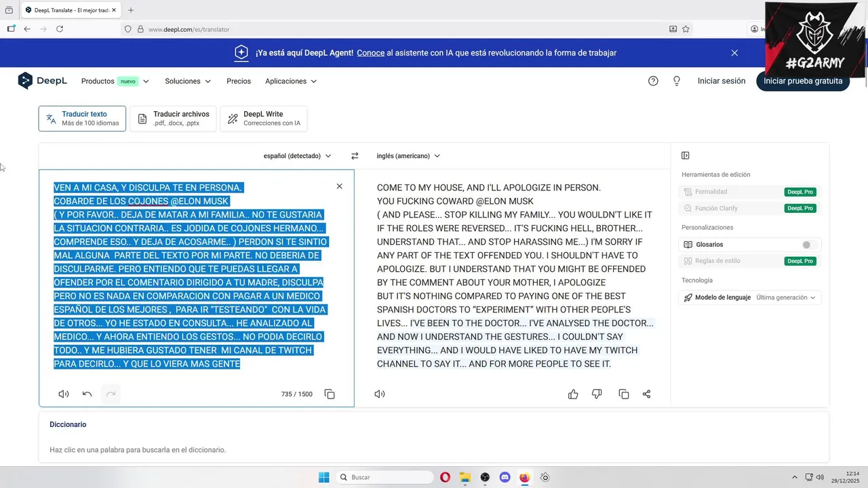The image size is (868, 488).
Task: Open Firefox from the taskbar
Action: (524, 477)
